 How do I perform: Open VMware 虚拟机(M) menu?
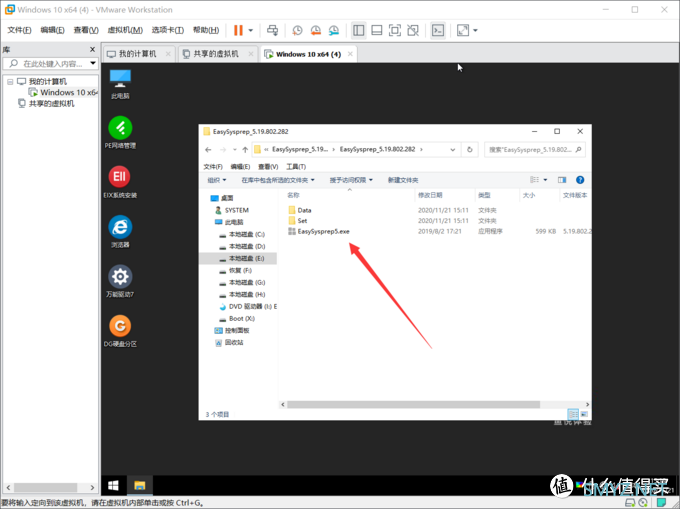(x=125, y=30)
